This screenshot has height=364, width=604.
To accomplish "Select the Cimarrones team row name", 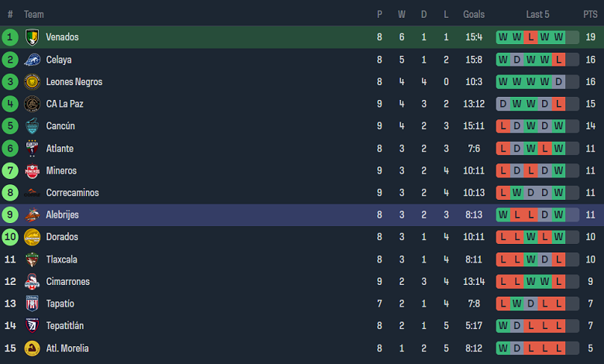I will click(68, 282).
